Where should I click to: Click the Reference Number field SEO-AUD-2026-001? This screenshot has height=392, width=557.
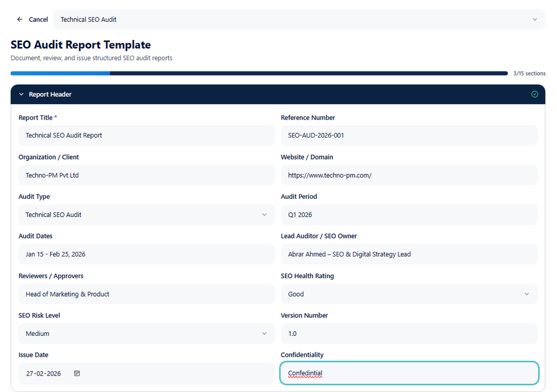tap(409, 135)
